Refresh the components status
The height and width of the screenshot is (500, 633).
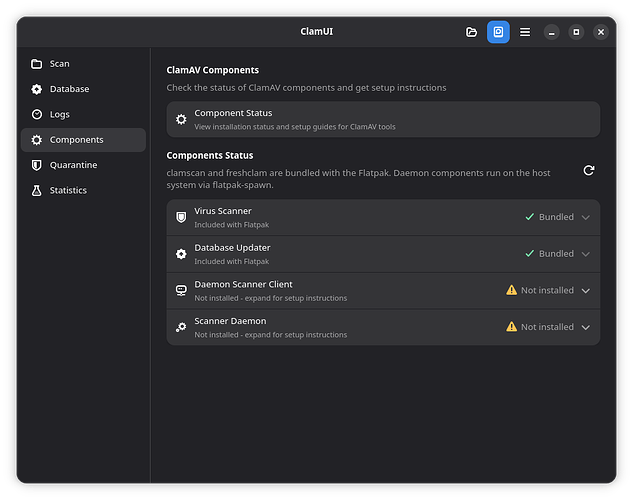589,171
